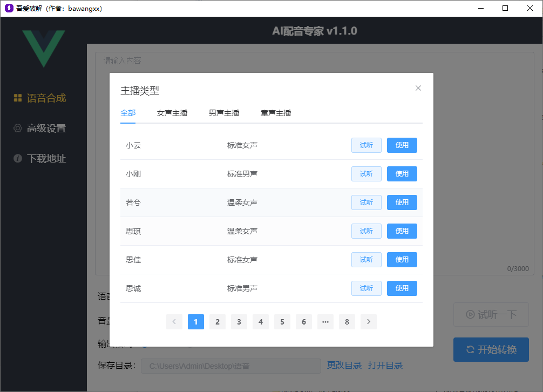Click the green V logo

44,49
